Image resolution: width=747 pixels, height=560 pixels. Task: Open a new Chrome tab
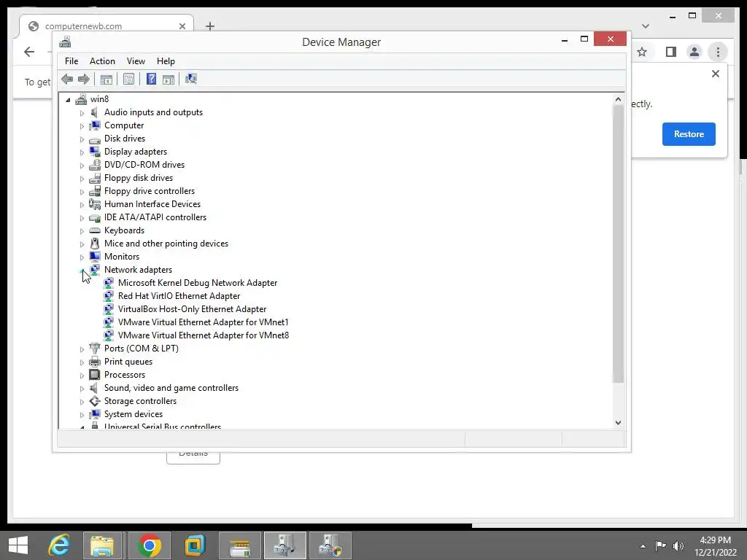coord(210,26)
